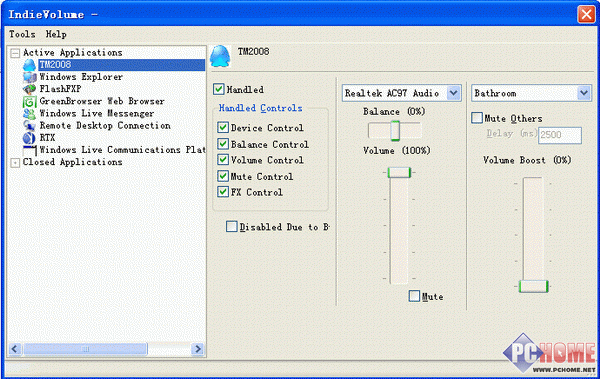Screen dimensions: 600x379
Task: Enable the Mute checkbox under volume
Action: 414,296
